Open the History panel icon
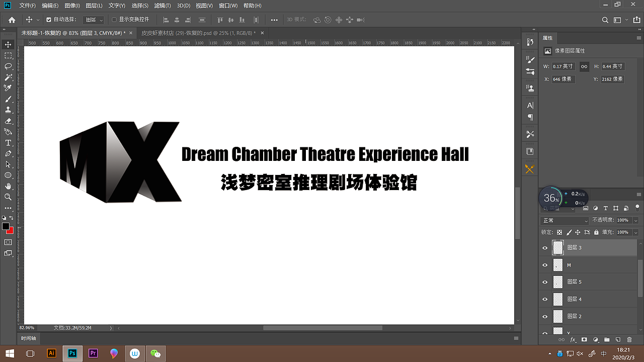Viewport: 644px width, 362px height. [530, 42]
